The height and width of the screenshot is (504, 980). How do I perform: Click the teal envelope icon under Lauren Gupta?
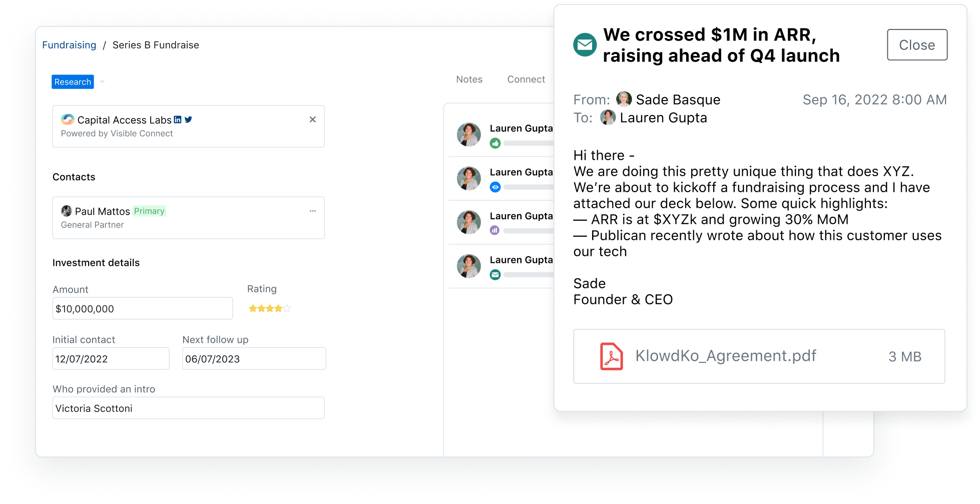coord(495,274)
